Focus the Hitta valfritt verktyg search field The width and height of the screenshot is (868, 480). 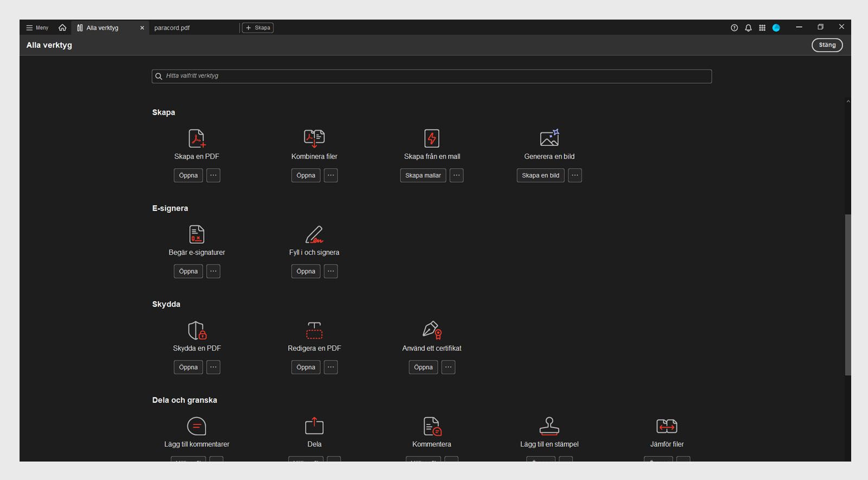[x=432, y=77]
